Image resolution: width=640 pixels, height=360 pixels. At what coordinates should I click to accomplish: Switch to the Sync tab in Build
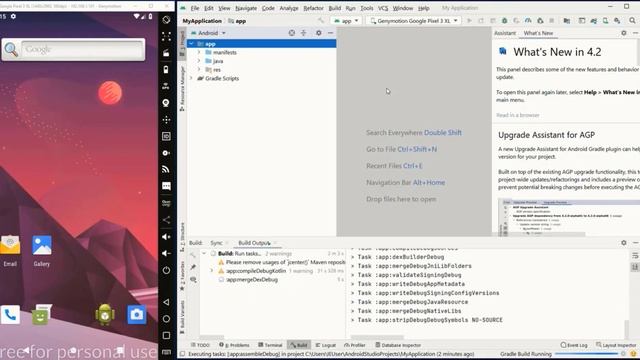point(216,243)
